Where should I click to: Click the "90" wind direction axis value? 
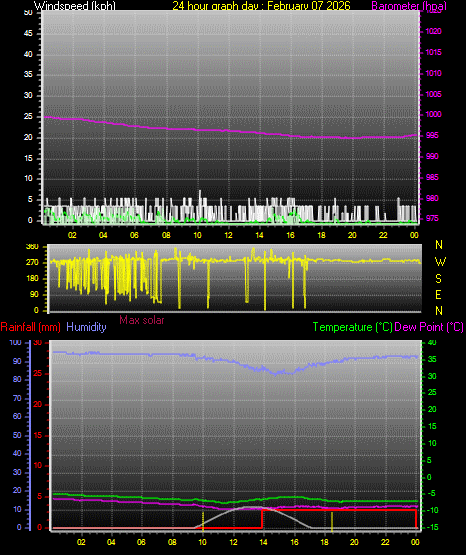coord(34,294)
